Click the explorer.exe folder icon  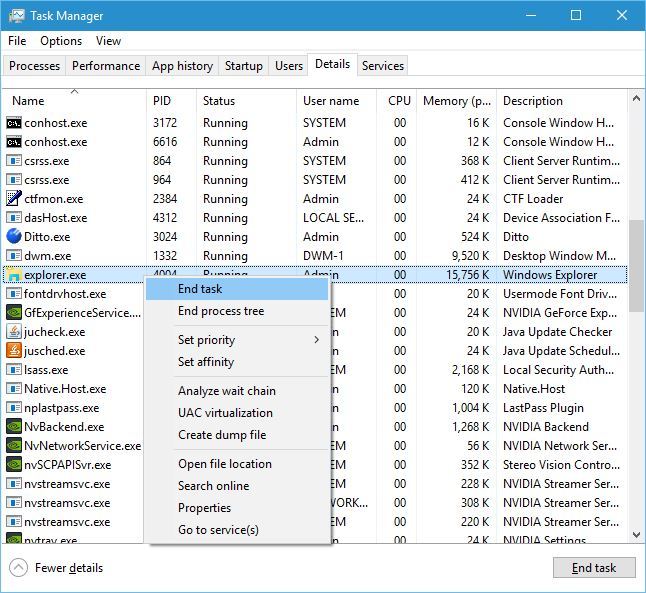tap(14, 274)
